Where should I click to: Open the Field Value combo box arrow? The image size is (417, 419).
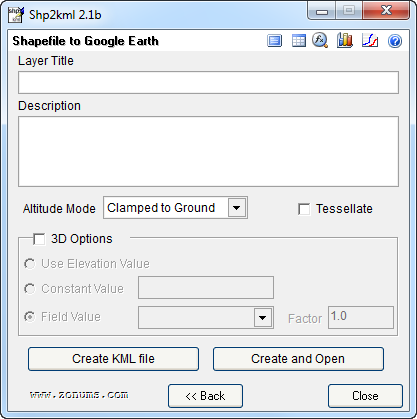[x=263, y=318]
